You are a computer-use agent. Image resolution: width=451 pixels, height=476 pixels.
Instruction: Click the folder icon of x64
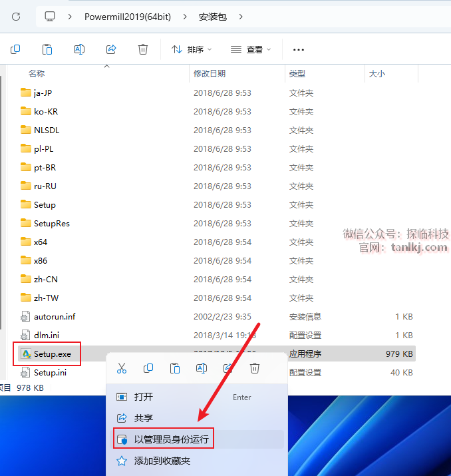click(26, 242)
